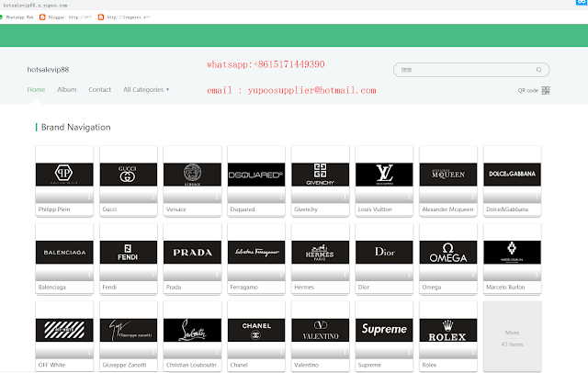Image resolution: width=588 pixels, height=373 pixels.
Task: Open the WhatsApp Web bookmark
Action: pyautogui.click(x=17, y=17)
